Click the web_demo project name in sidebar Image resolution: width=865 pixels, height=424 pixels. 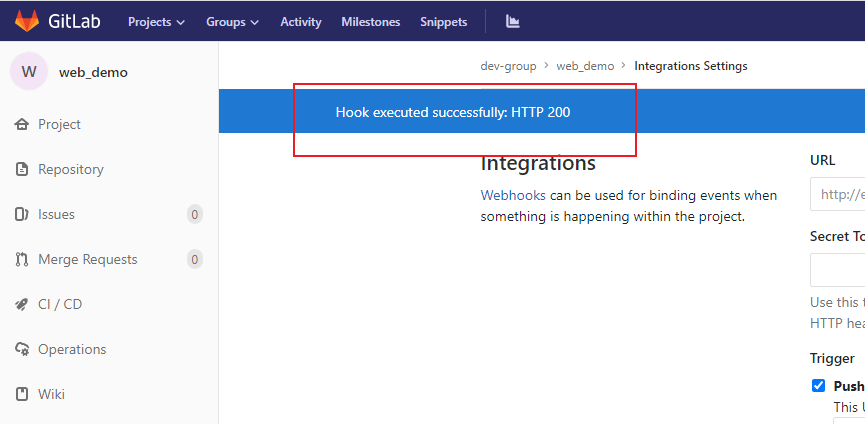pyautogui.click(x=93, y=72)
